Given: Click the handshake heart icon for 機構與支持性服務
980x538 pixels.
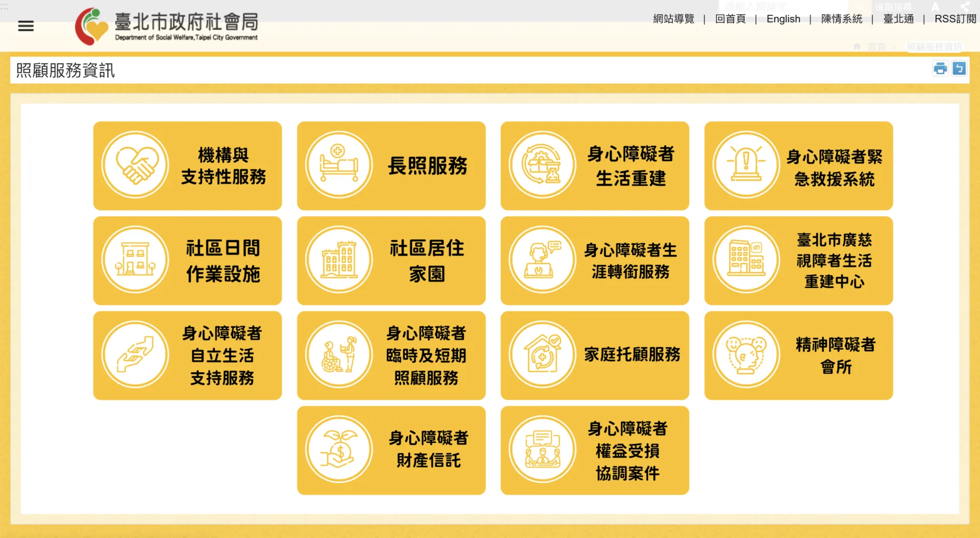Looking at the screenshot, I should (x=135, y=165).
